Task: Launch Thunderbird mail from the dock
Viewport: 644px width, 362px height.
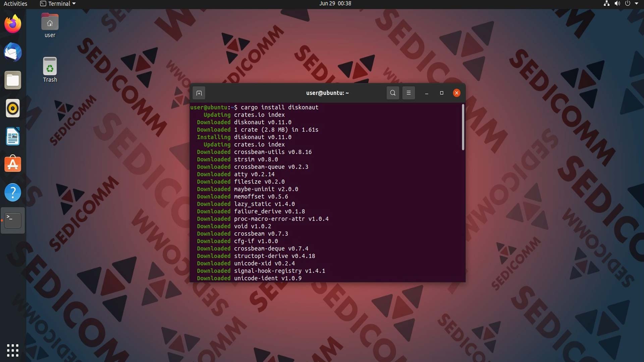Action: (x=13, y=52)
